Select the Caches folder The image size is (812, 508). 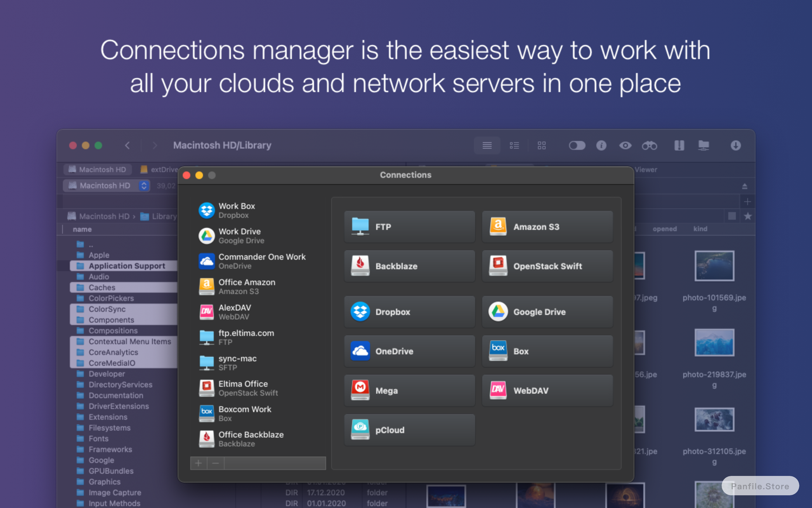pos(123,287)
